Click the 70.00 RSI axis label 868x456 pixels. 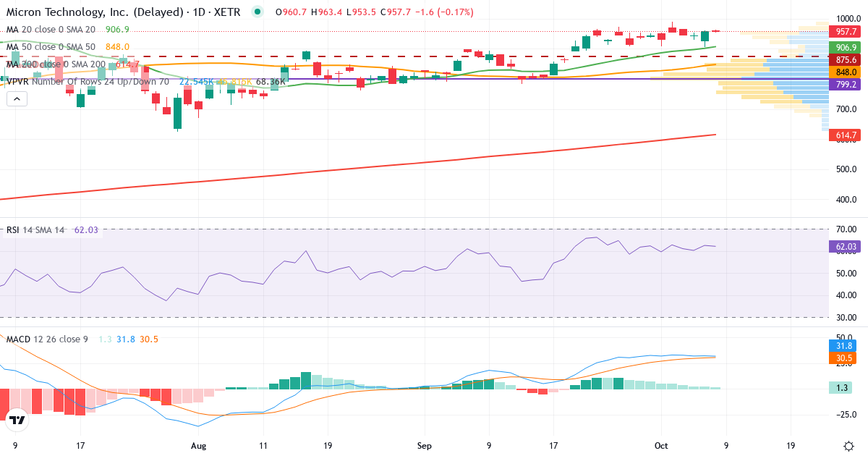pyautogui.click(x=846, y=229)
